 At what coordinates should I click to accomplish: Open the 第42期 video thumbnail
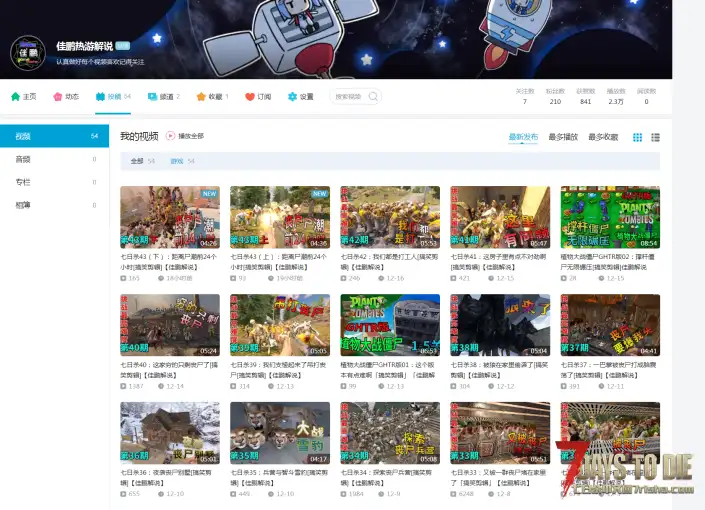tap(390, 217)
